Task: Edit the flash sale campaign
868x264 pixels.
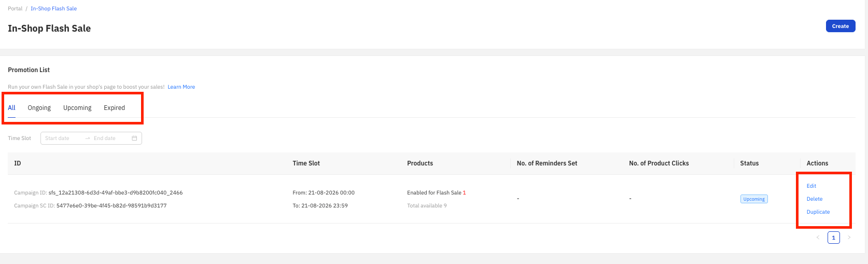Action: tap(811, 186)
